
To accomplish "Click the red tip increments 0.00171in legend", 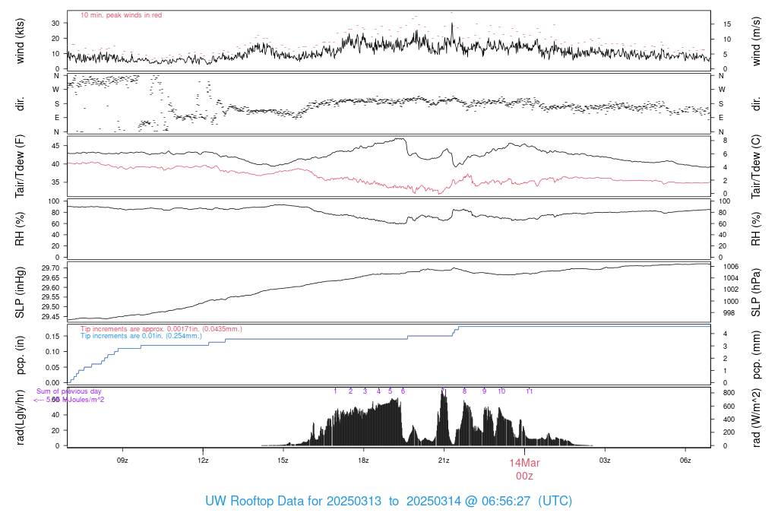I will coord(161,329).
